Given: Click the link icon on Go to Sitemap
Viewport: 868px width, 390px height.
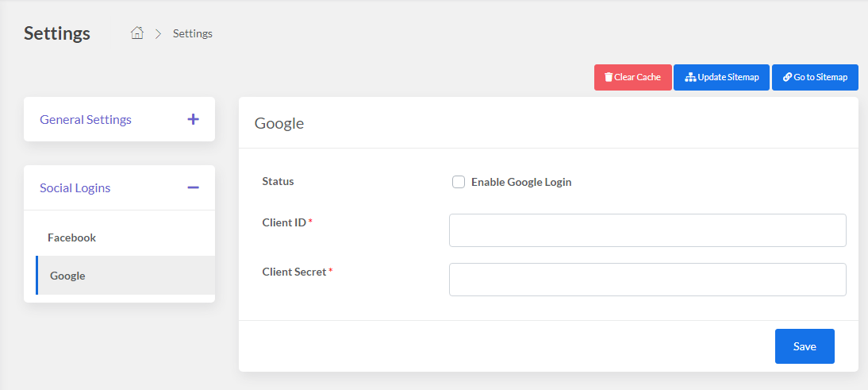Looking at the screenshot, I should (x=787, y=77).
